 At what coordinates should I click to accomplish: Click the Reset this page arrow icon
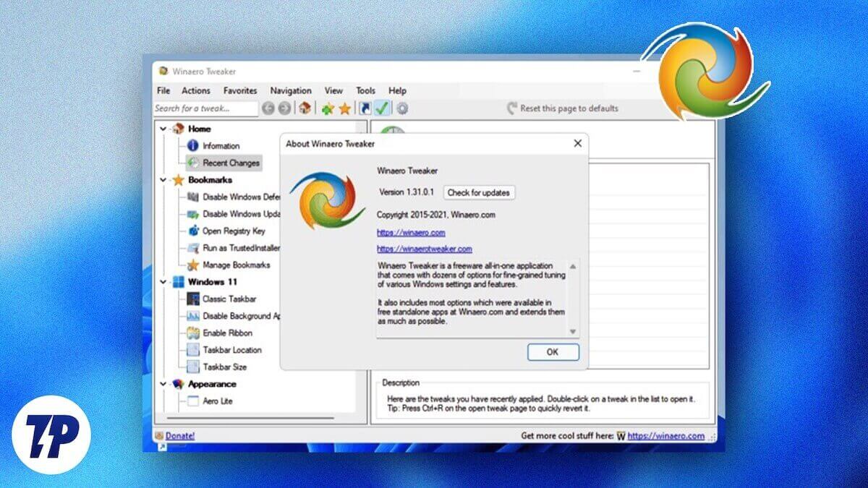(x=512, y=108)
